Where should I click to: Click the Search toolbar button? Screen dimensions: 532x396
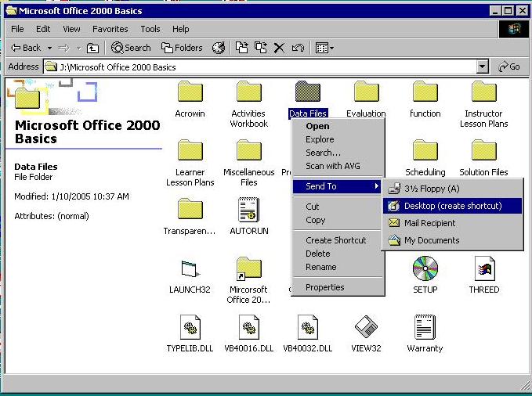coord(131,48)
